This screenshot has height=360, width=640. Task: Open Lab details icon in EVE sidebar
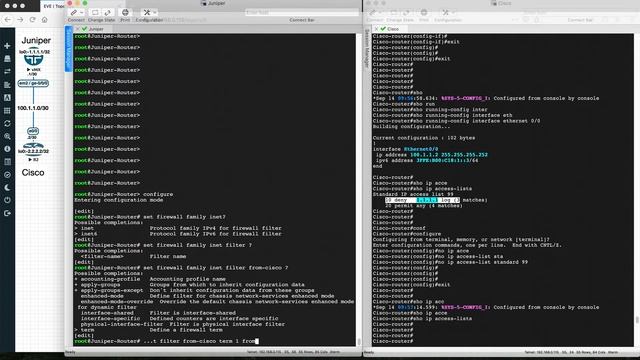pos(7,162)
